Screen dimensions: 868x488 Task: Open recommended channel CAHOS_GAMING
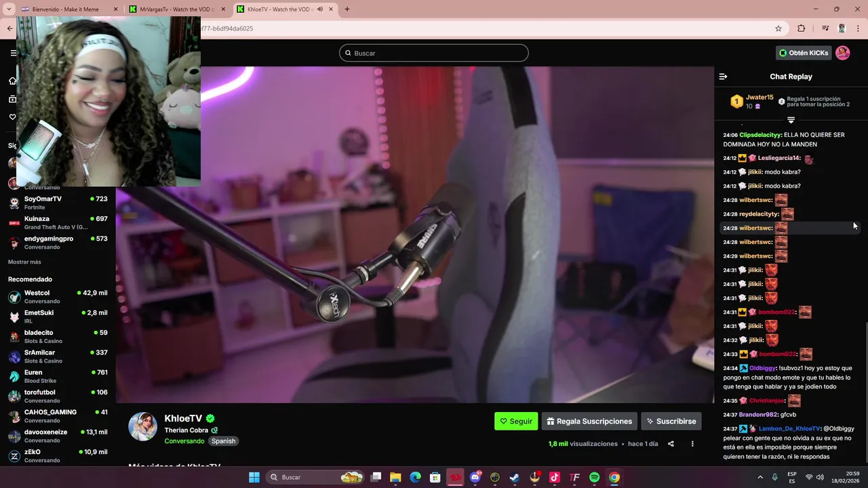click(x=58, y=416)
